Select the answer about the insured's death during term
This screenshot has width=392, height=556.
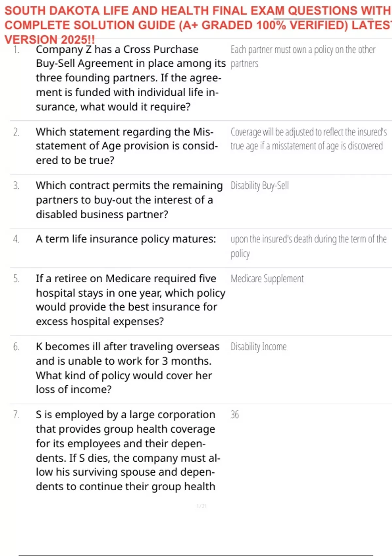point(308,246)
